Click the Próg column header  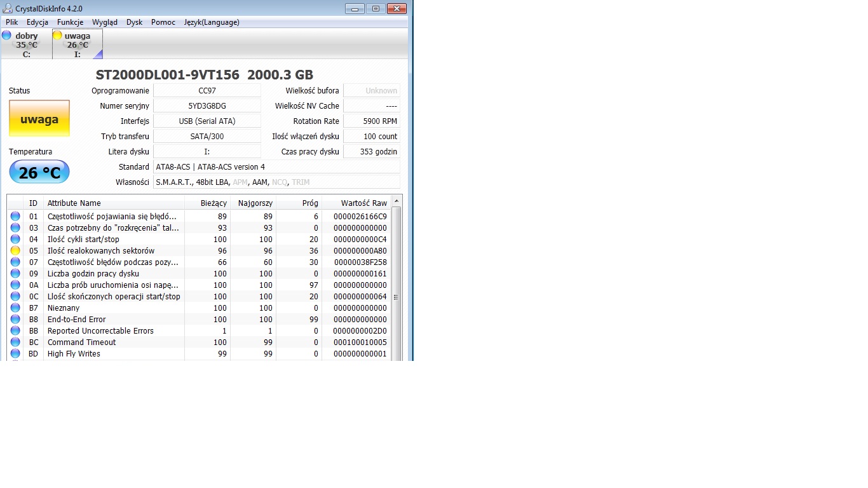(299, 203)
